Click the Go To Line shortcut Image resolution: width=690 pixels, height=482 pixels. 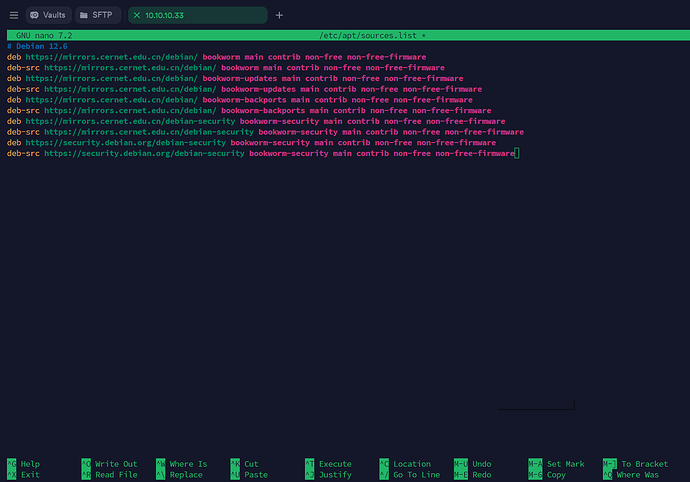410,475
